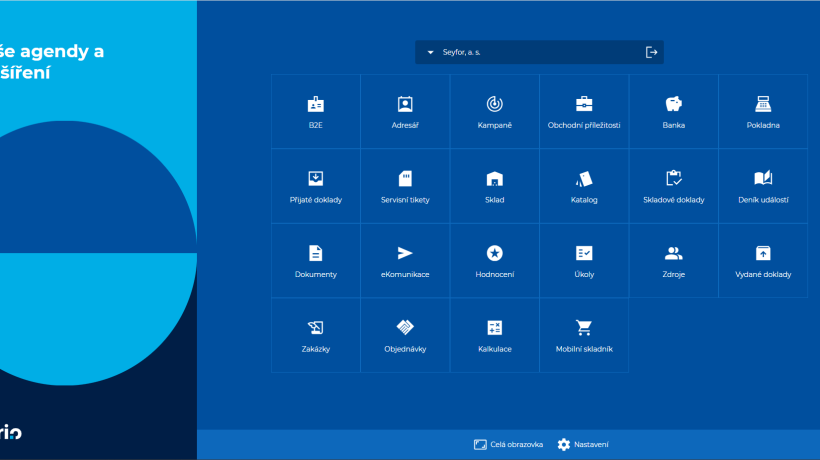Screen dimensions: 820x460
Task: Open the B2E module tile
Action: tap(316, 112)
